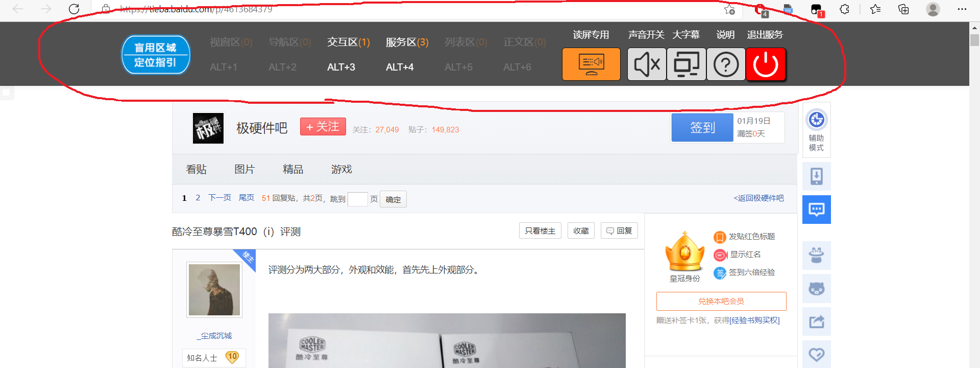
Task: Toggle the 辅助模式 accessibility mode icon
Action: coord(816,129)
